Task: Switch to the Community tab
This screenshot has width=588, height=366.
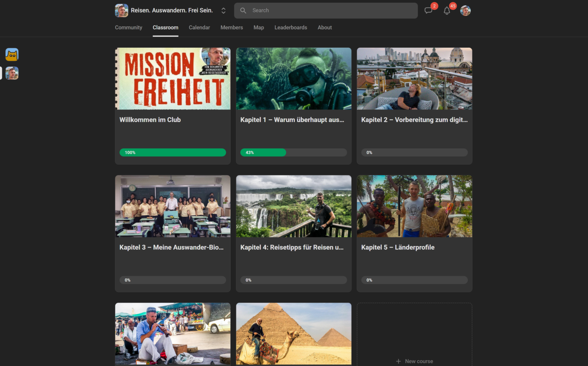Action: tap(129, 27)
